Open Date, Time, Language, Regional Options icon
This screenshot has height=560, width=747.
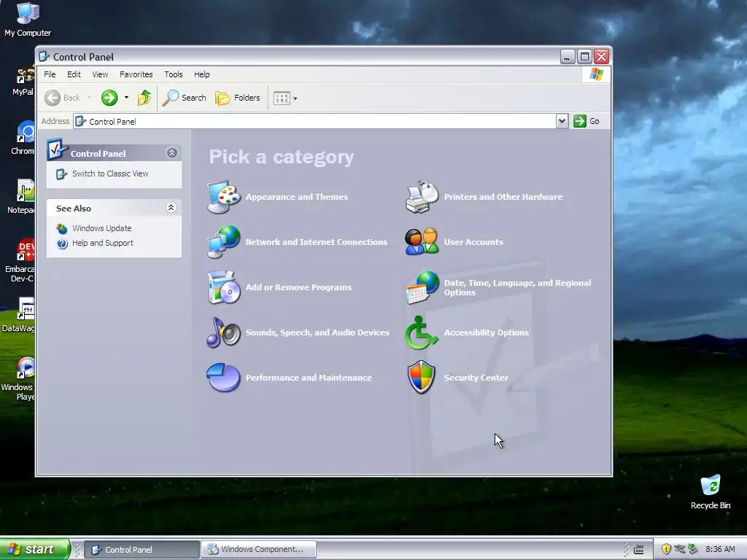pyautogui.click(x=422, y=287)
